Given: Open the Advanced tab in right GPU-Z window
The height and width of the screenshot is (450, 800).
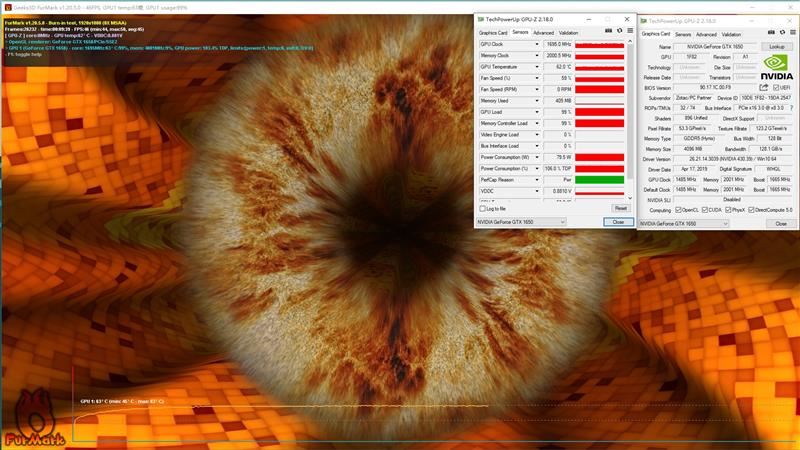Looking at the screenshot, I should 706,35.
